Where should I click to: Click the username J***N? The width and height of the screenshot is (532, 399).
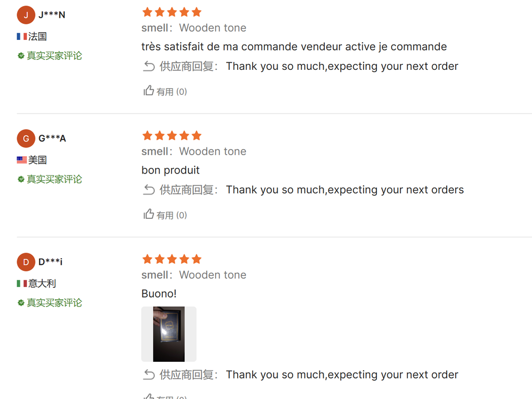pos(52,15)
